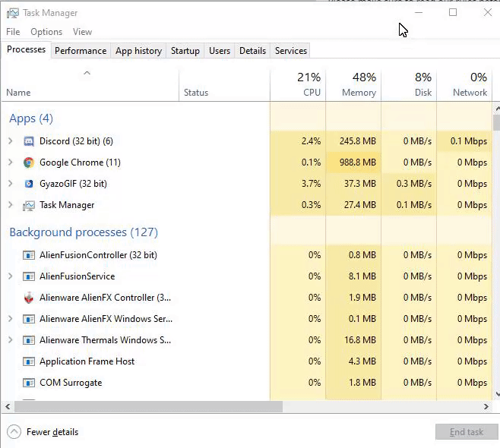
Task: Click the Task Manager process icon
Action: click(29, 206)
